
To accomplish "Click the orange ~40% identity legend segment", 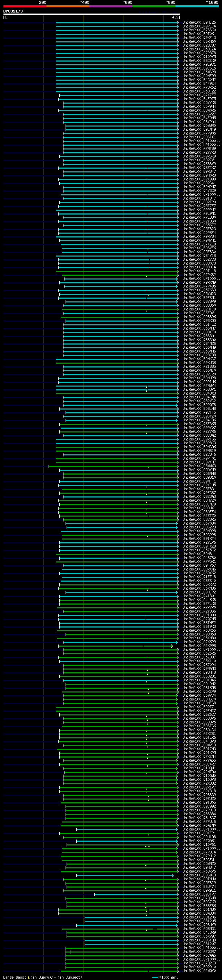I will (68, 6).
